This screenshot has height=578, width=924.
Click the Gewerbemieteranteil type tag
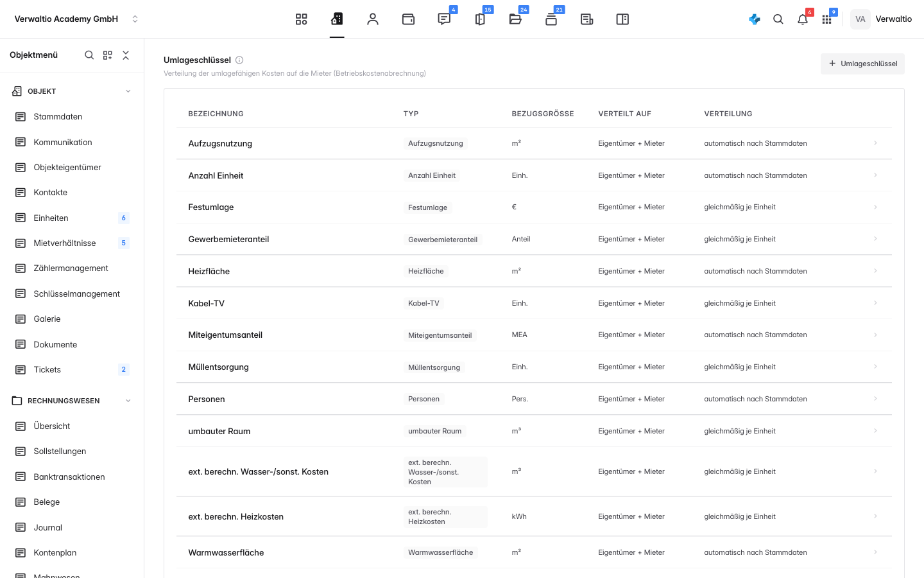[443, 240]
